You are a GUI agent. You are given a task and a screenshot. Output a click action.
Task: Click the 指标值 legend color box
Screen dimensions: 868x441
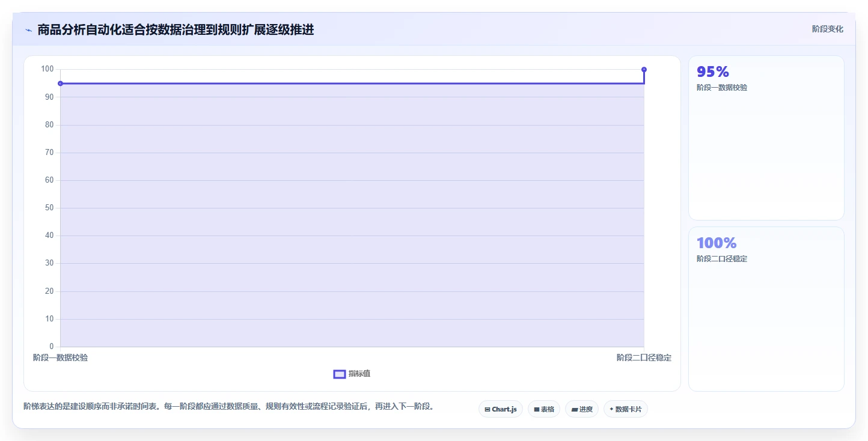[340, 374]
